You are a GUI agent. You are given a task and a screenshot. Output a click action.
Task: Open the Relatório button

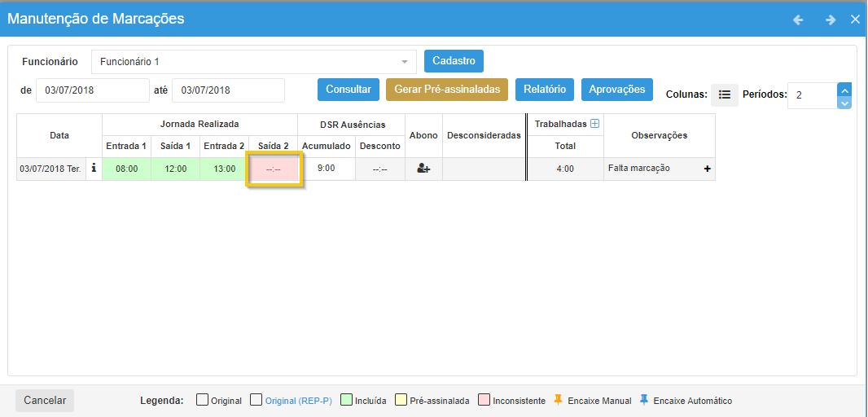tap(544, 90)
